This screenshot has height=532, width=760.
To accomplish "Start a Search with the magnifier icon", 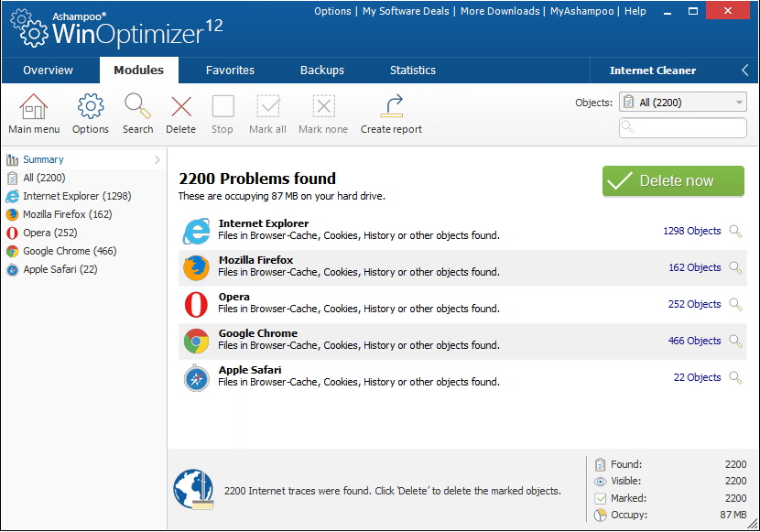I will 137,106.
